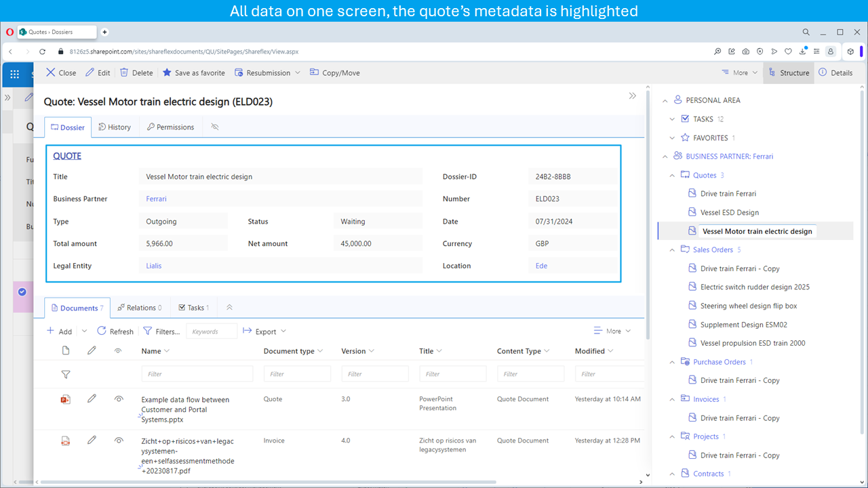Select the Dossier tab

point(67,127)
